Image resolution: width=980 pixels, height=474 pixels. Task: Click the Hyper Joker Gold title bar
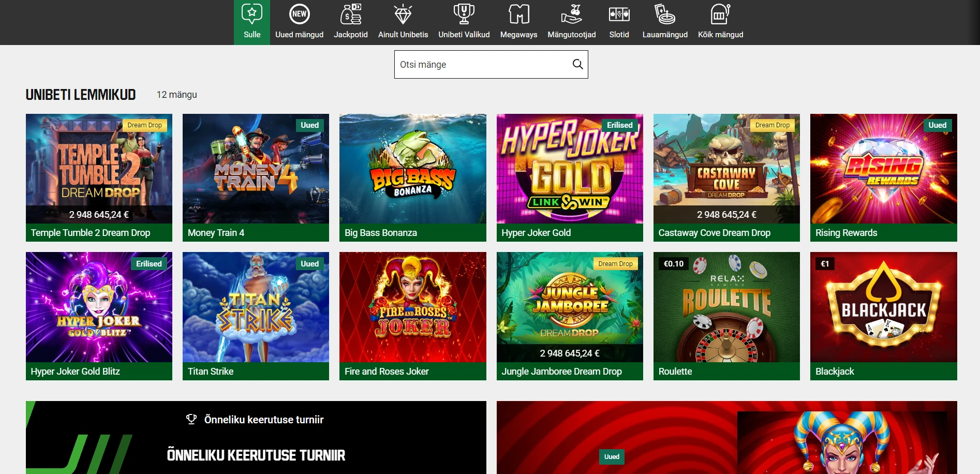(570, 233)
